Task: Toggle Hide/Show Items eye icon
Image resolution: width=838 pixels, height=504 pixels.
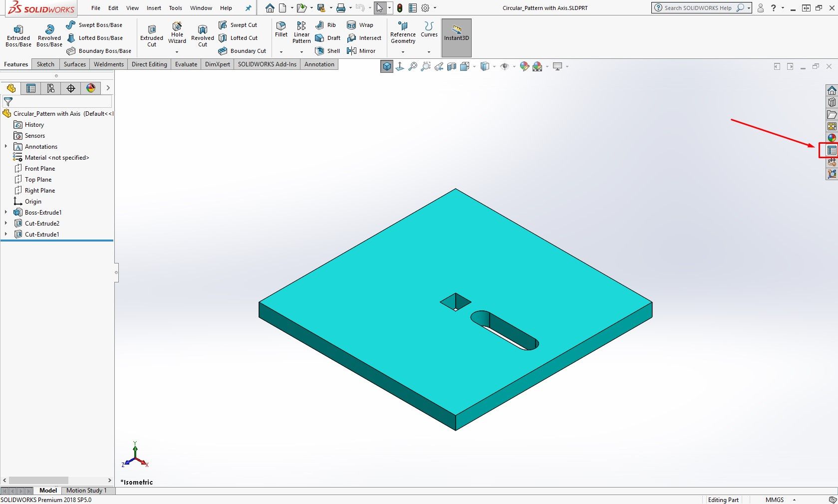Action: (x=505, y=66)
